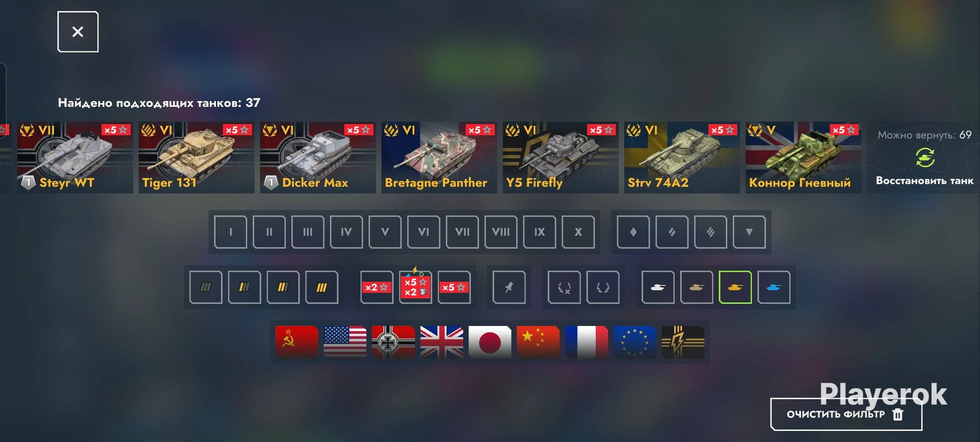Viewport: 980px width, 442px height.
Task: Click the clear filter button
Action: (x=846, y=414)
